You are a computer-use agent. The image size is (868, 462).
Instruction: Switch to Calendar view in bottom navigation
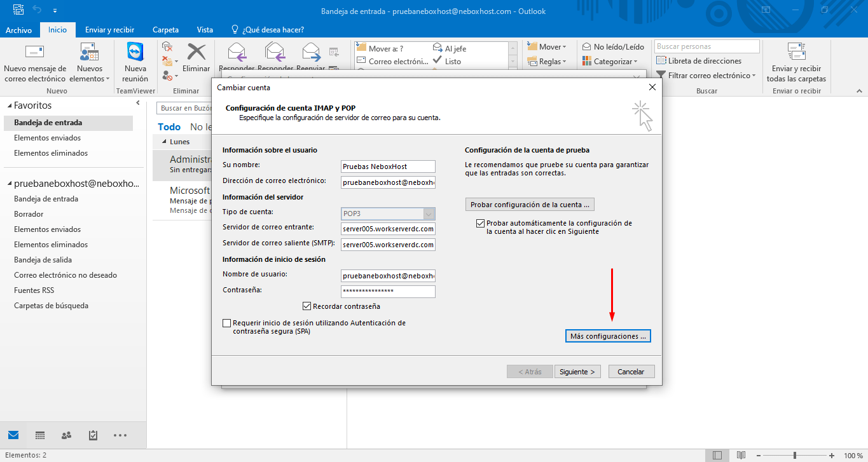(39, 435)
